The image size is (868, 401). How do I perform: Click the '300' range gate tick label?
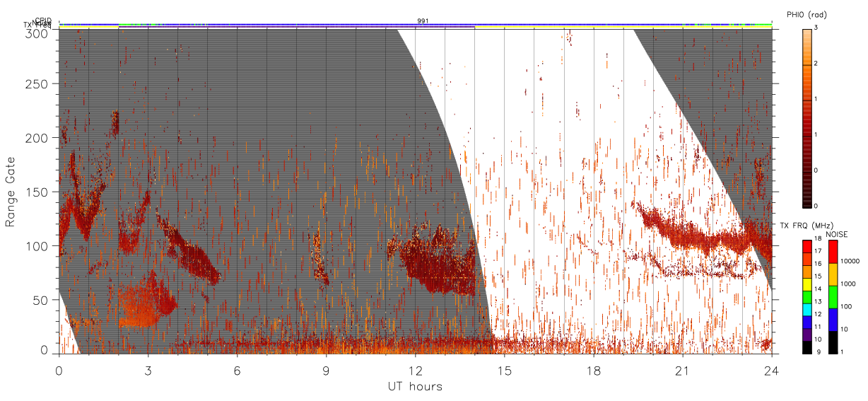(x=37, y=33)
